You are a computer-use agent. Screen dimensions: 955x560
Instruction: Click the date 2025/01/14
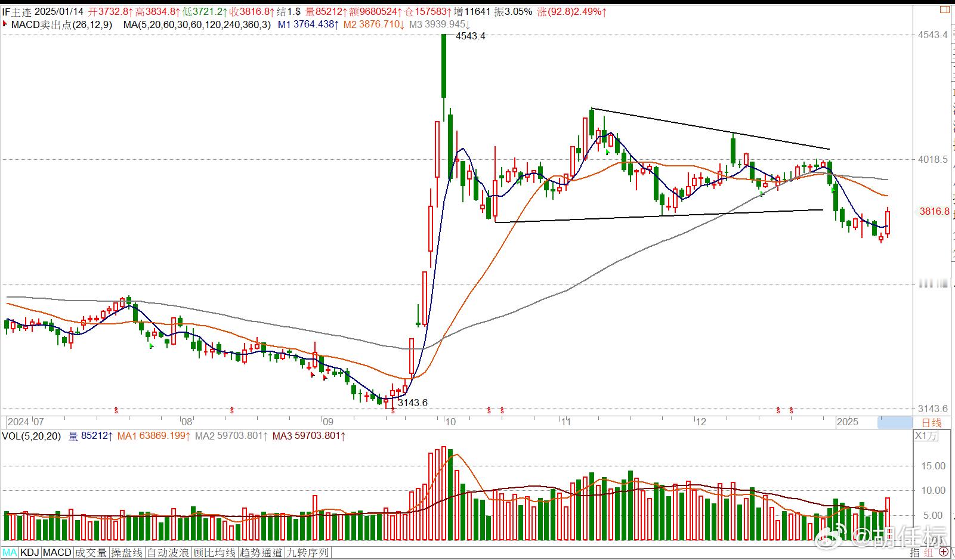[x=58, y=11]
